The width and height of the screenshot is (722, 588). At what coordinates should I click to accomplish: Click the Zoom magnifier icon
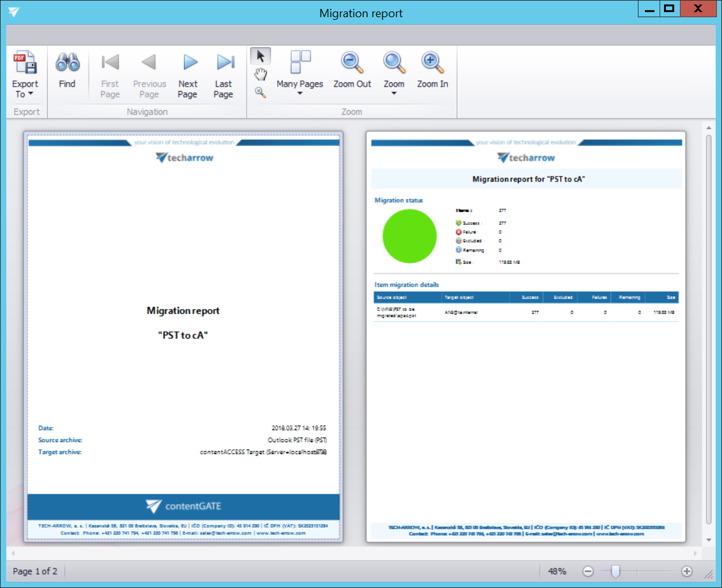coord(394,62)
